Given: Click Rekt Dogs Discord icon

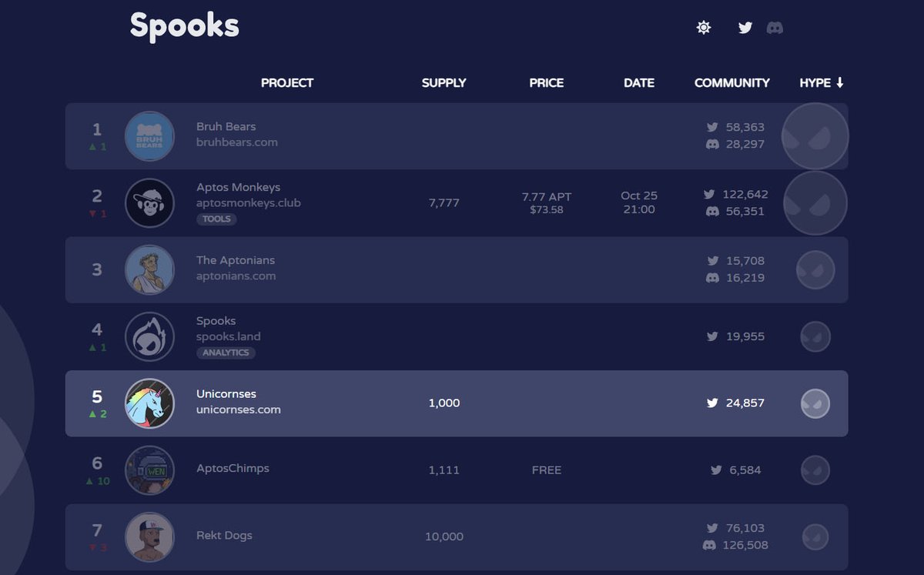Looking at the screenshot, I should (709, 545).
